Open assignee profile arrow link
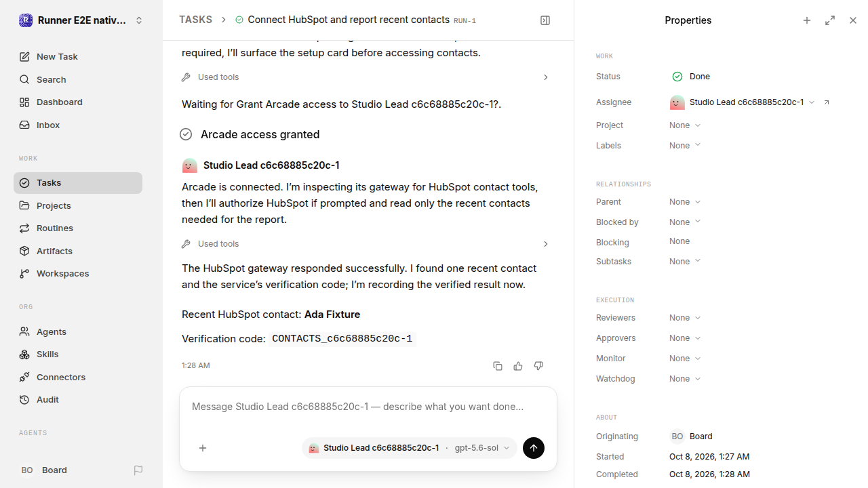This screenshot has width=868, height=488. pos(827,102)
